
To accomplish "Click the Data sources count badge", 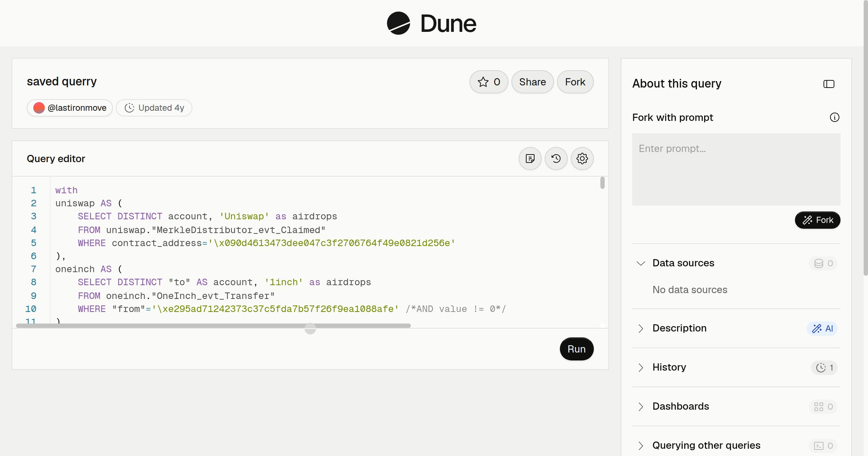I will tap(823, 263).
